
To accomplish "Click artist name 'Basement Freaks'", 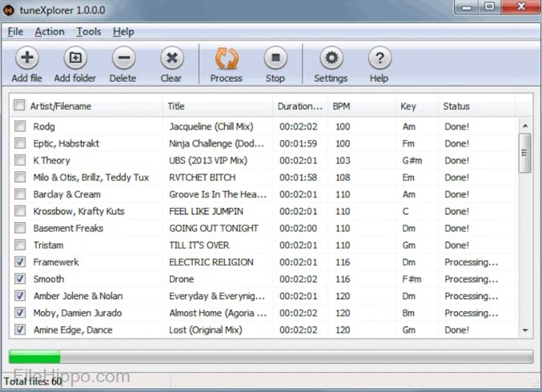I will click(68, 228).
